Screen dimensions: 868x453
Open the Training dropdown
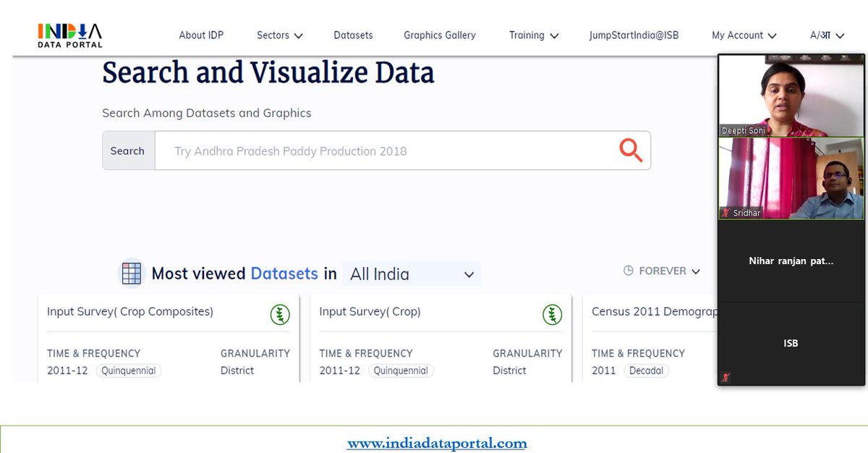tap(534, 35)
